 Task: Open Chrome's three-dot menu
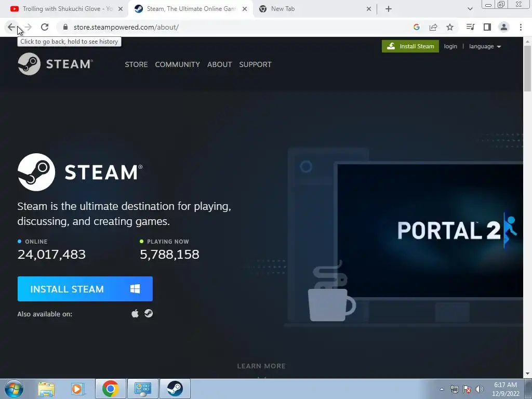click(521, 27)
